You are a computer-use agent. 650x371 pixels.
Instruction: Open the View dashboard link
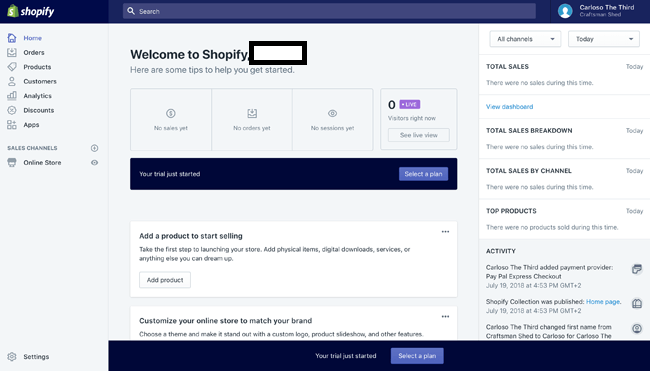pos(509,107)
